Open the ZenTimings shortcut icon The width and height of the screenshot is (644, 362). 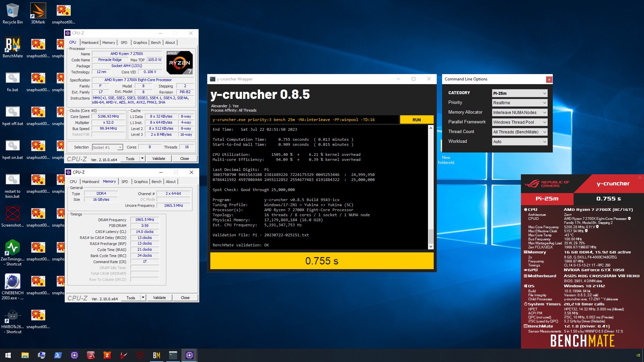(x=13, y=253)
